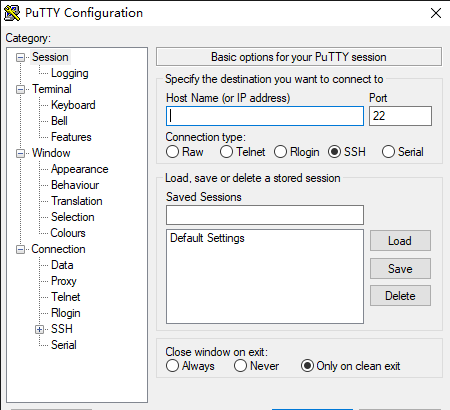Collapse the Window category node
This screenshot has width=450, height=410.
pyautogui.click(x=21, y=153)
